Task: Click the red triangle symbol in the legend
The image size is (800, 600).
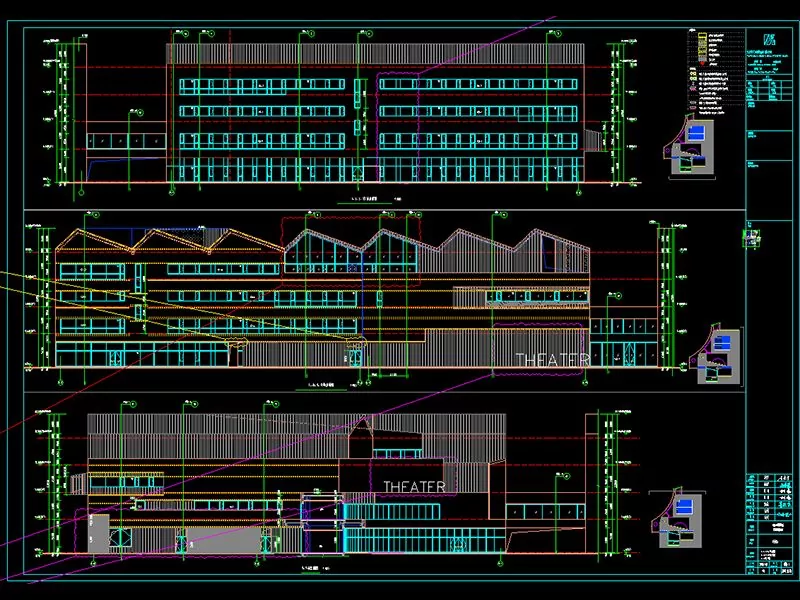Action: (x=702, y=65)
